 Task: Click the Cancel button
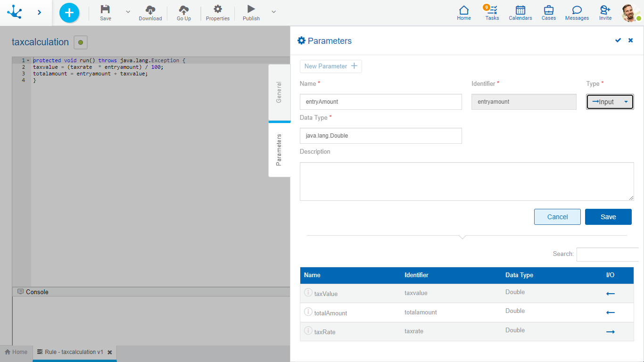click(x=557, y=217)
